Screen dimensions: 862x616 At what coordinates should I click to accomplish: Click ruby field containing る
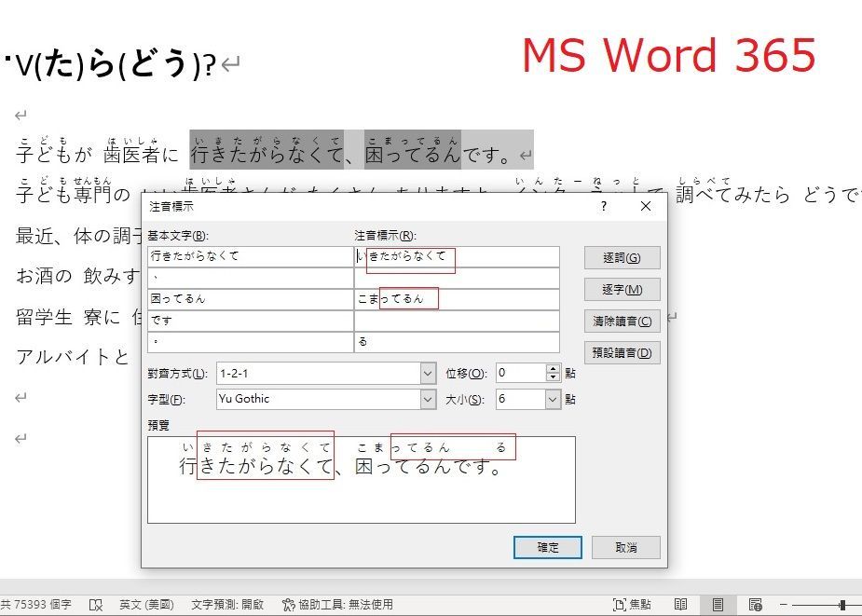pyautogui.click(x=457, y=342)
